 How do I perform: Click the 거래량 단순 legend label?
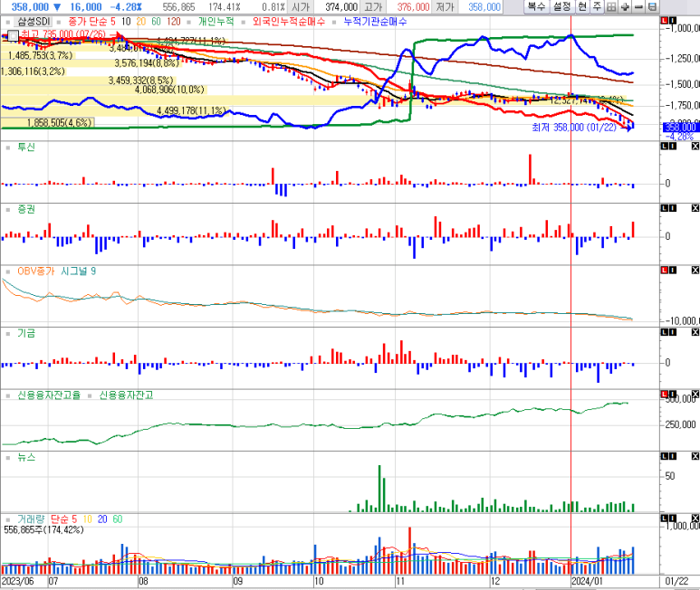47,519
